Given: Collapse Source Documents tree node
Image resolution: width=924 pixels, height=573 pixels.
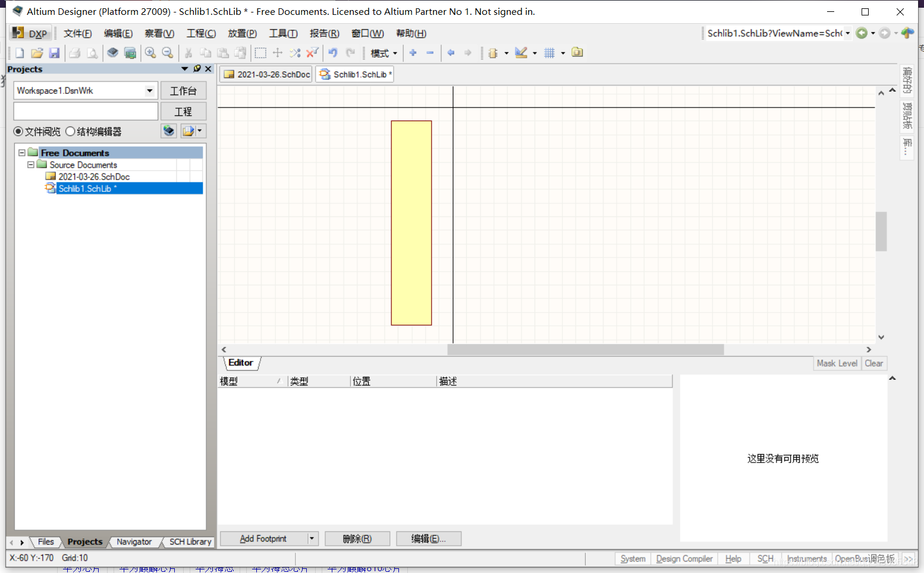Looking at the screenshot, I should 31,165.
